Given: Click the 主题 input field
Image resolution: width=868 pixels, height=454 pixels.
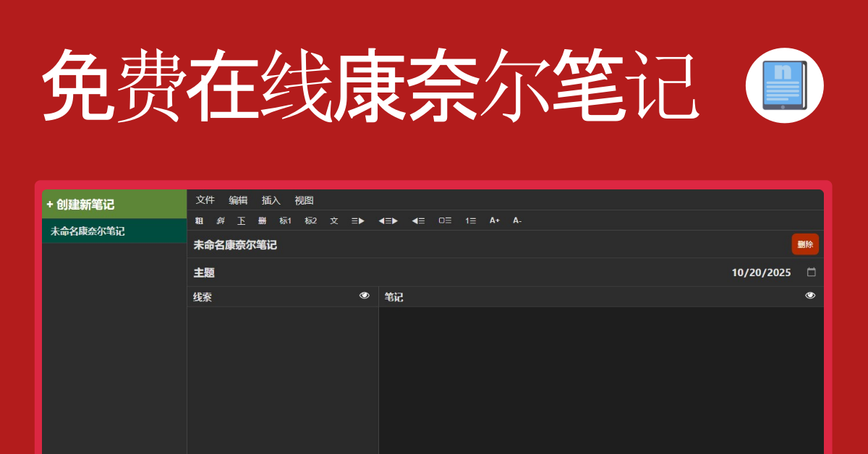Looking at the screenshot, I should (434, 273).
